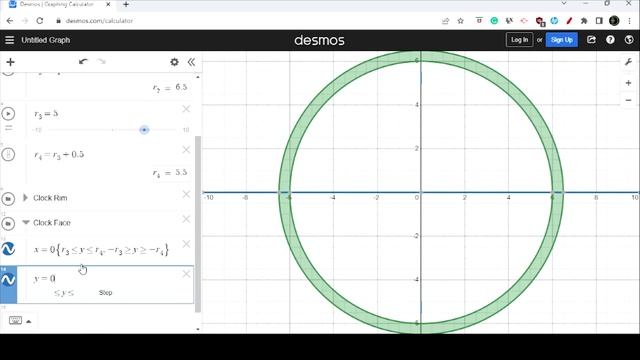Collapse the Clock Face folder
The height and width of the screenshot is (360, 640).
(26, 222)
